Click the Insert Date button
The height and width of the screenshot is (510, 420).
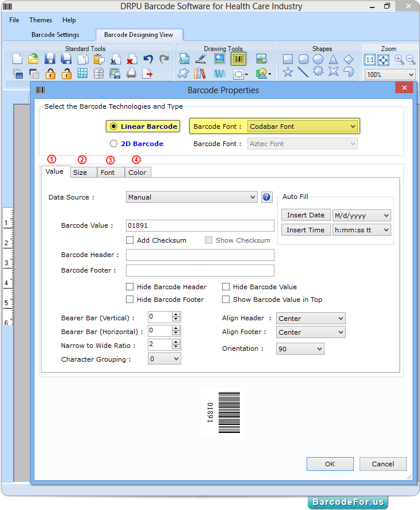click(306, 215)
